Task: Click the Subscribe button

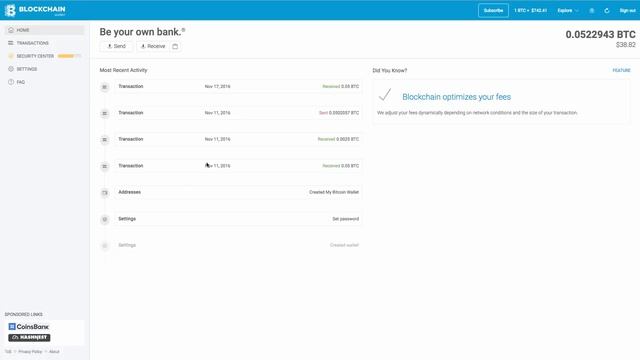Action: (x=493, y=10)
